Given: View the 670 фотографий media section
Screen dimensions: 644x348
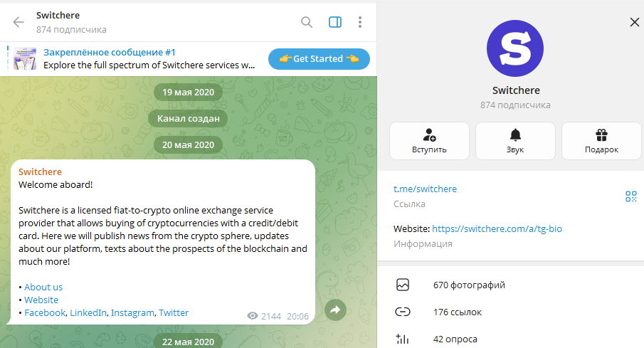Looking at the screenshot, I should 510,285.
